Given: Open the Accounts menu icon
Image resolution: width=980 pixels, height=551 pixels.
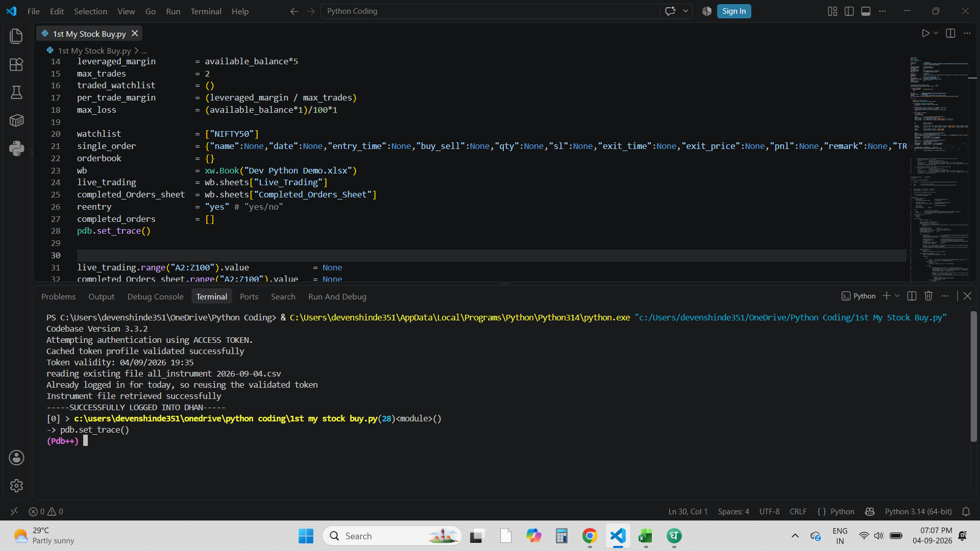Looking at the screenshot, I should 16,458.
